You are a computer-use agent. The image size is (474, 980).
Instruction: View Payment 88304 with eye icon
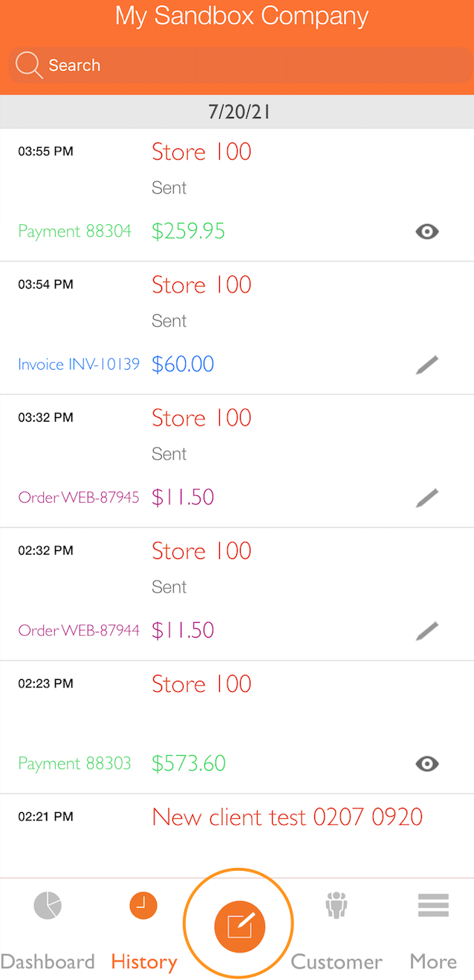point(426,232)
